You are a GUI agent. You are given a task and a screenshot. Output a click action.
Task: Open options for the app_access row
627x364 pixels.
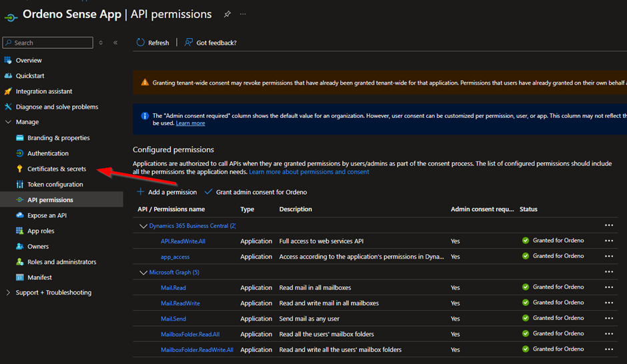click(x=608, y=256)
